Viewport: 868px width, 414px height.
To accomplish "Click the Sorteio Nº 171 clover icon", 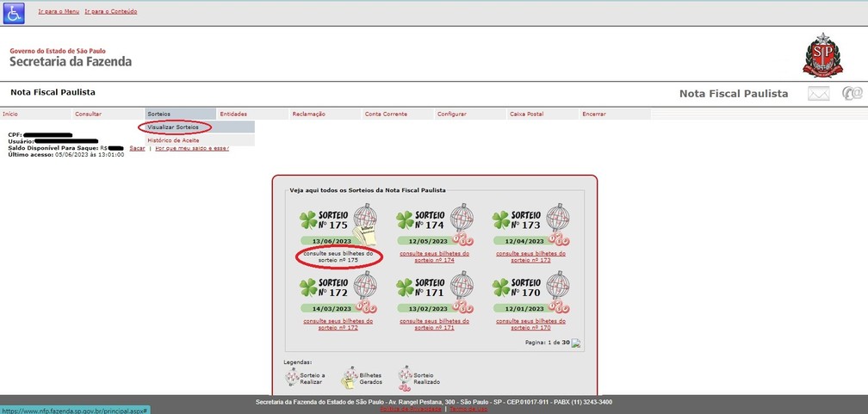I will pyautogui.click(x=406, y=287).
